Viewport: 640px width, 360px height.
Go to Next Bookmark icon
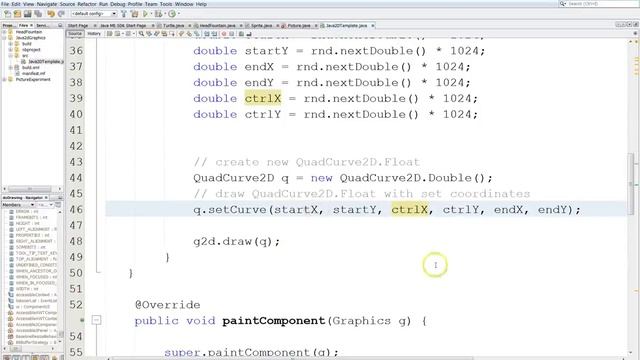point(188,33)
